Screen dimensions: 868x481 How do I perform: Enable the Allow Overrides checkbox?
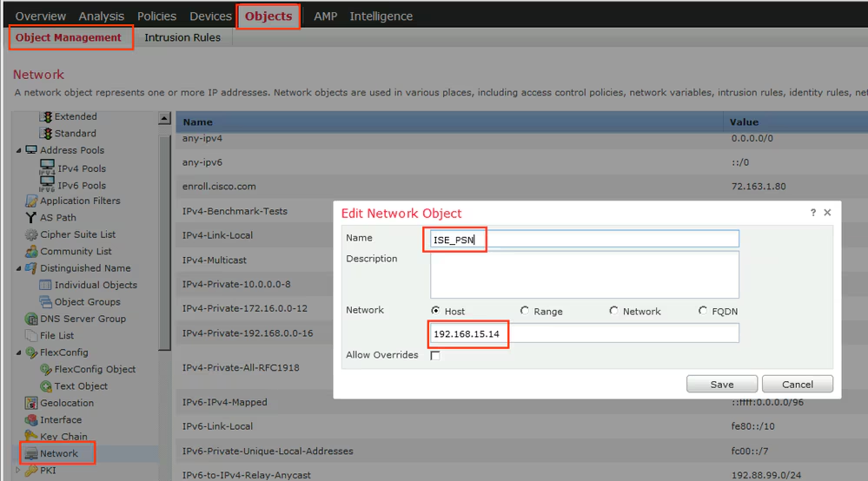[435, 356]
